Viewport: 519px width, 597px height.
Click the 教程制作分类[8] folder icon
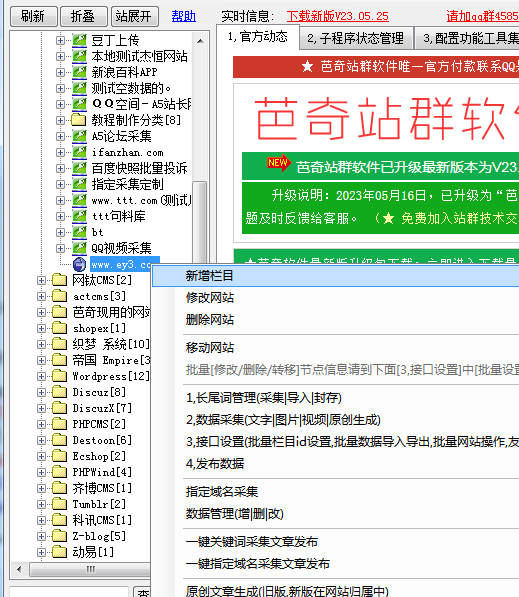tap(79, 120)
